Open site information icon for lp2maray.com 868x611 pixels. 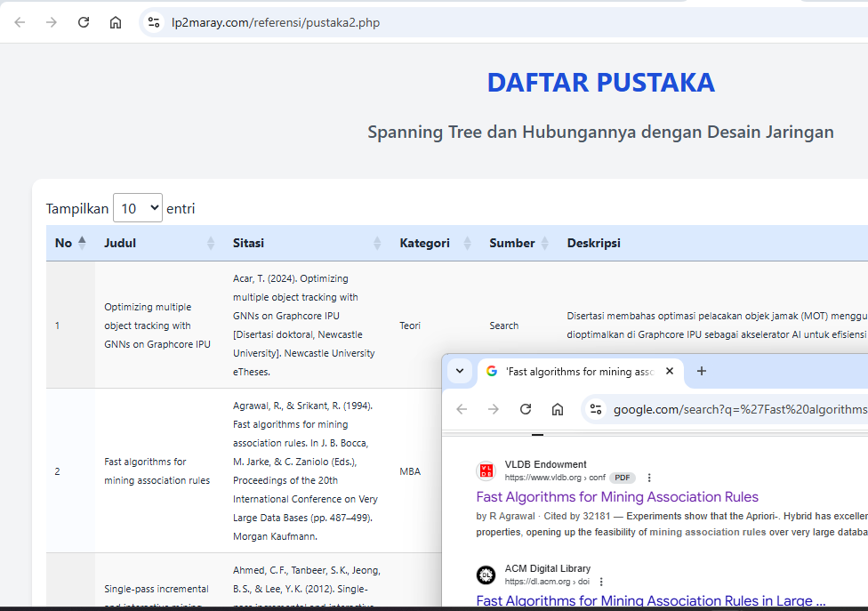(154, 22)
